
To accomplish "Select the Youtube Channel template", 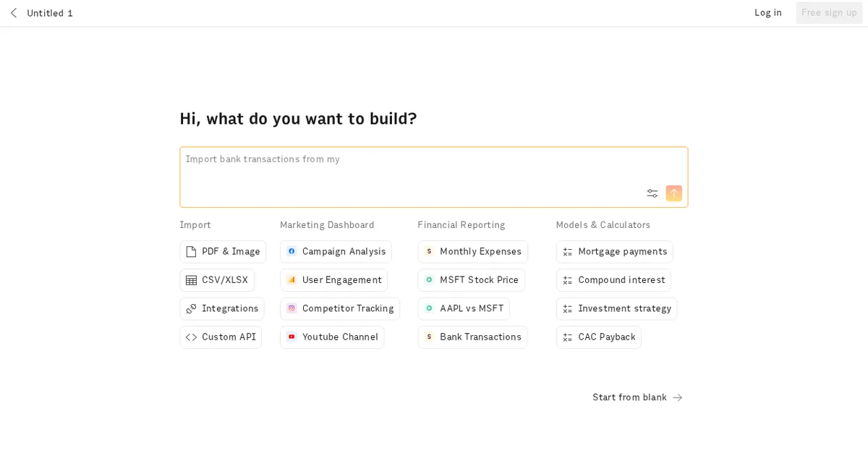I will [x=333, y=337].
